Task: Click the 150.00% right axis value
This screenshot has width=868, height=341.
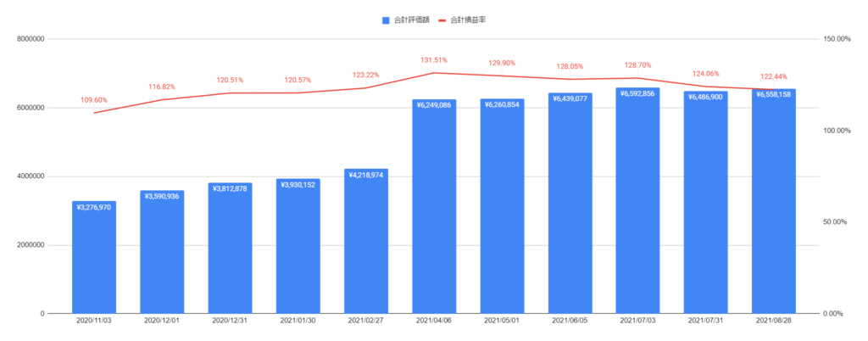Action: coord(835,39)
